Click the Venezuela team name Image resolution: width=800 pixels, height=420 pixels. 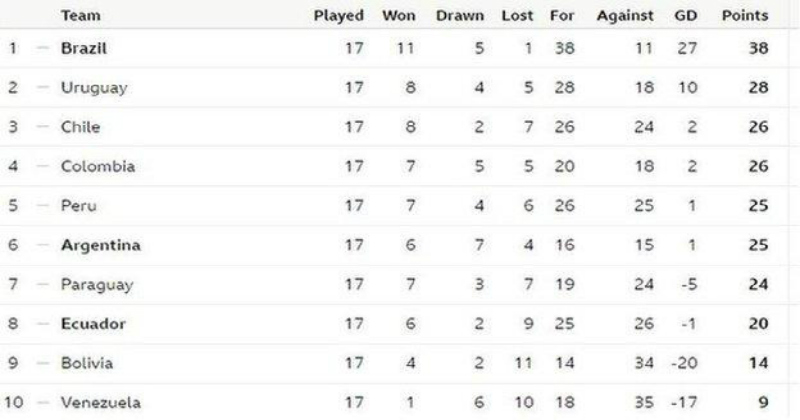(x=101, y=403)
